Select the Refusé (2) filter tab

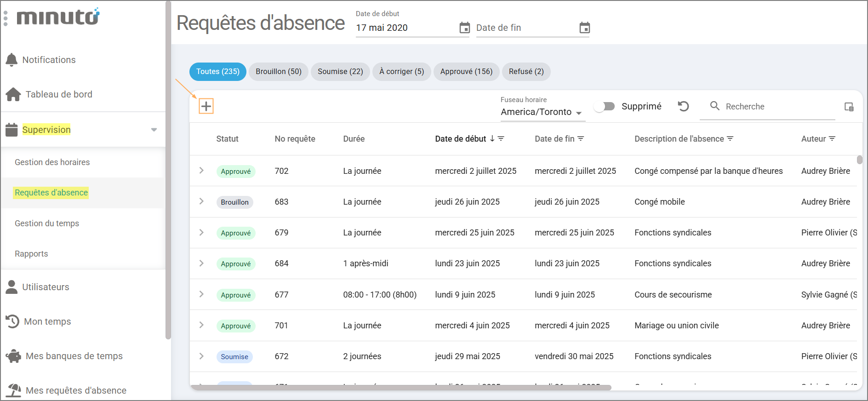pyautogui.click(x=526, y=71)
